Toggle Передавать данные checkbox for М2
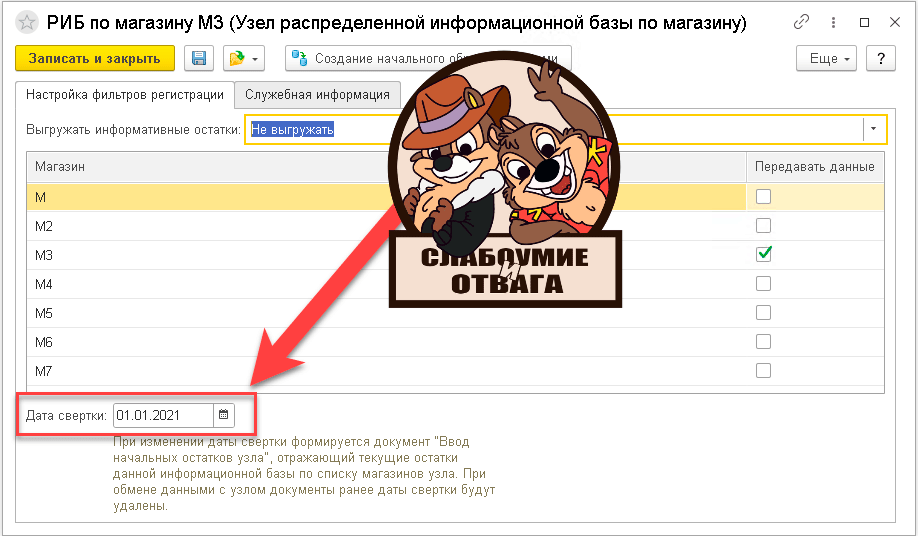The width and height of the screenshot is (918, 536). [763, 225]
